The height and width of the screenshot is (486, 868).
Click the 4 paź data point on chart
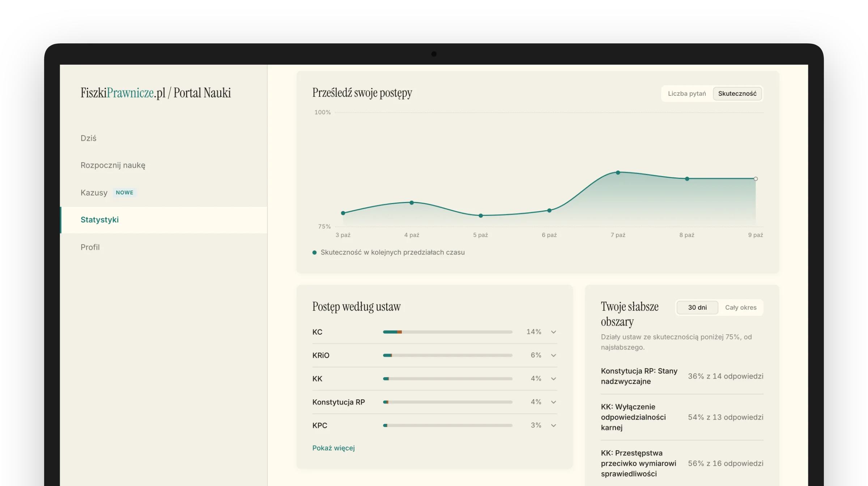click(x=412, y=203)
